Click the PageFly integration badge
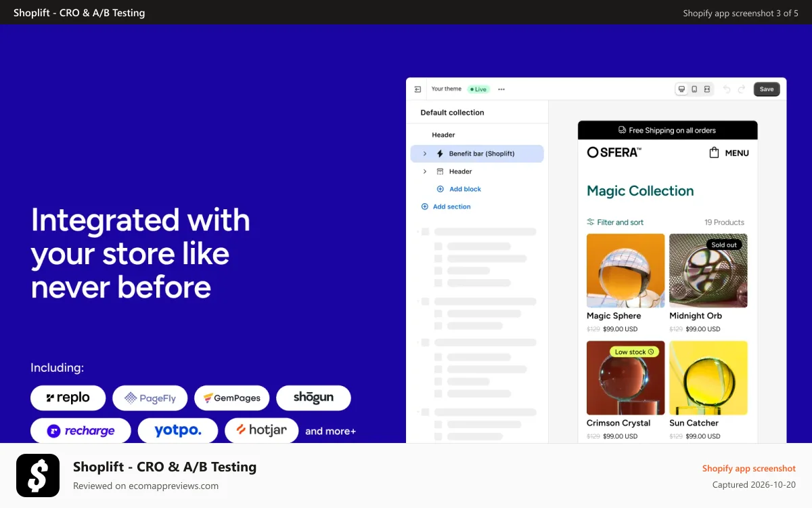 [150, 398]
